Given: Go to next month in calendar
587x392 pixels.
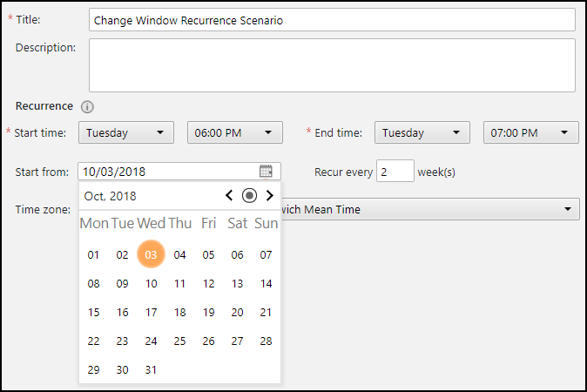Looking at the screenshot, I should (270, 195).
